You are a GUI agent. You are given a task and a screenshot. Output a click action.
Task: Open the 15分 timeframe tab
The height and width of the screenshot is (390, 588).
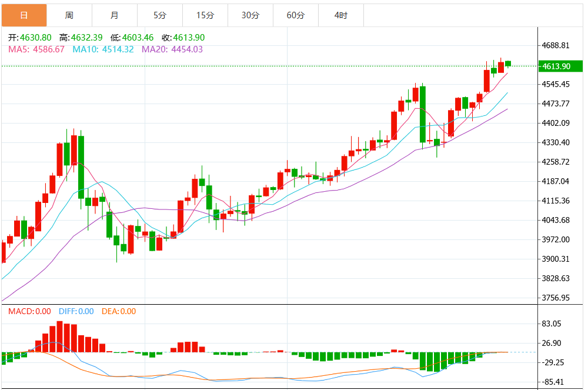(205, 15)
